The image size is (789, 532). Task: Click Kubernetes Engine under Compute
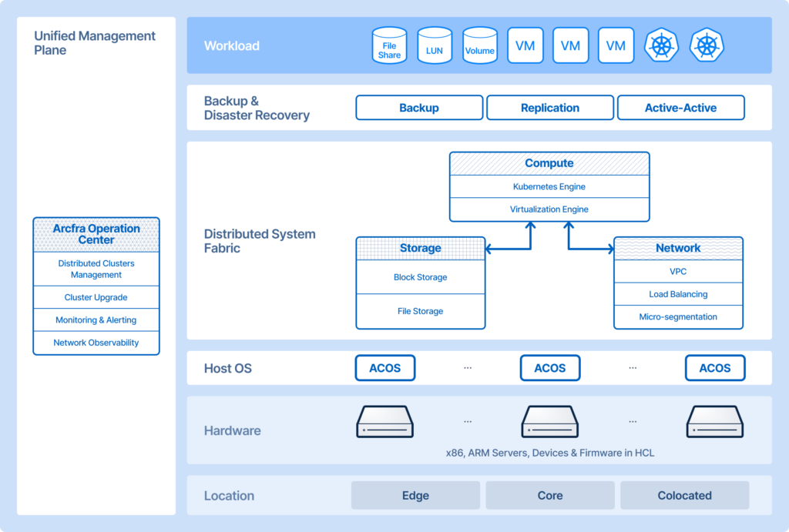click(549, 187)
